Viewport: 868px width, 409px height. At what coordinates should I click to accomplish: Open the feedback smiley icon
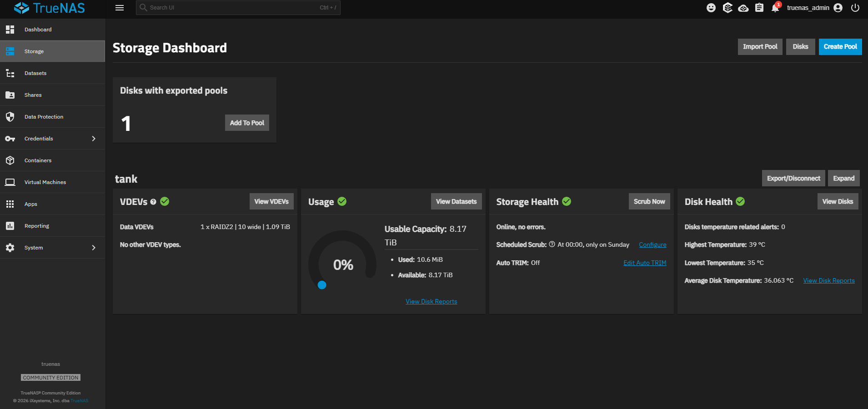click(x=711, y=8)
